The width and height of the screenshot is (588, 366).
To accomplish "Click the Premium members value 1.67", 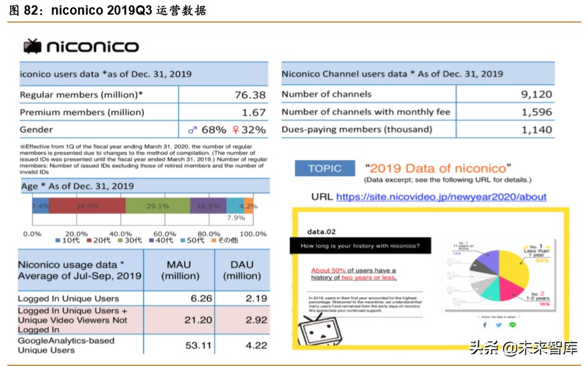I will 254,112.
